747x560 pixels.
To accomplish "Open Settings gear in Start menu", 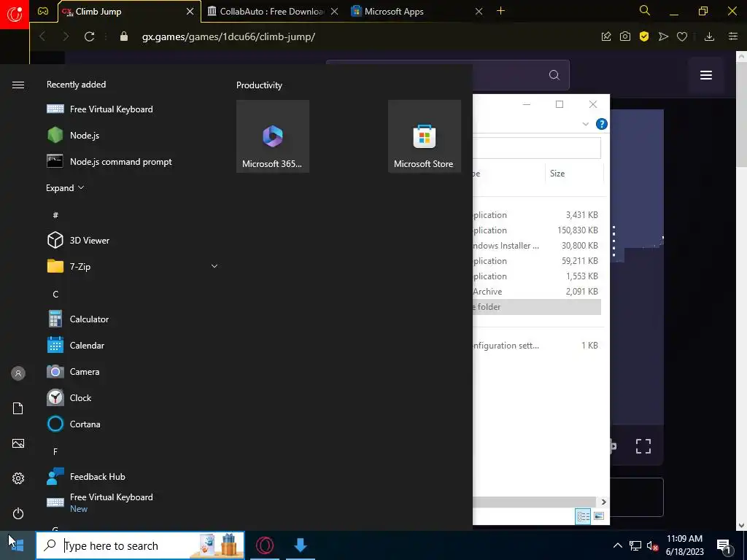I will 18,478.
